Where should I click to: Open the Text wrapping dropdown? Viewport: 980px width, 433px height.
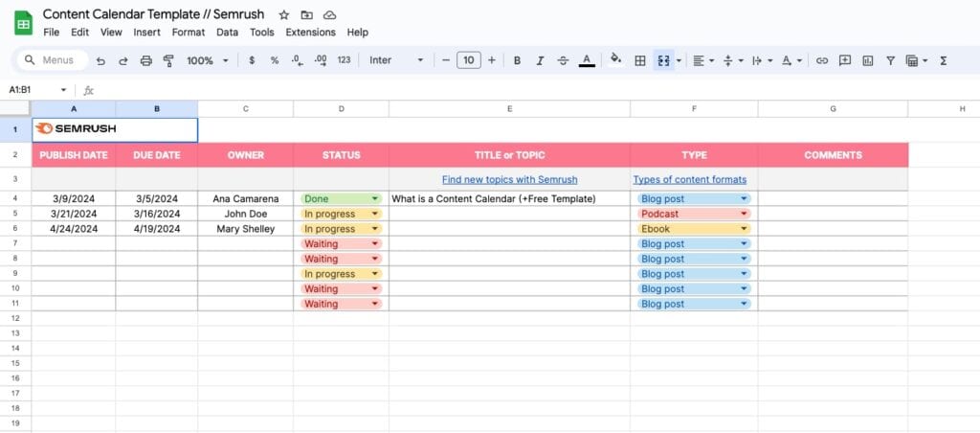762,60
